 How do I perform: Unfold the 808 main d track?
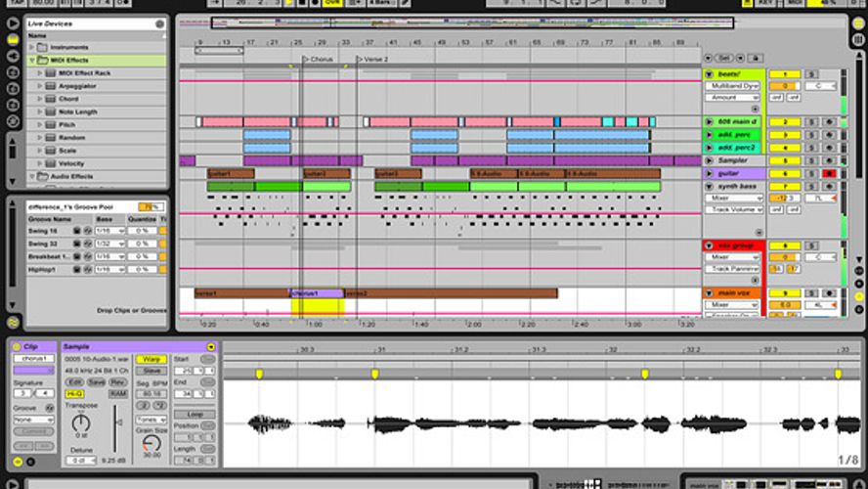point(709,122)
